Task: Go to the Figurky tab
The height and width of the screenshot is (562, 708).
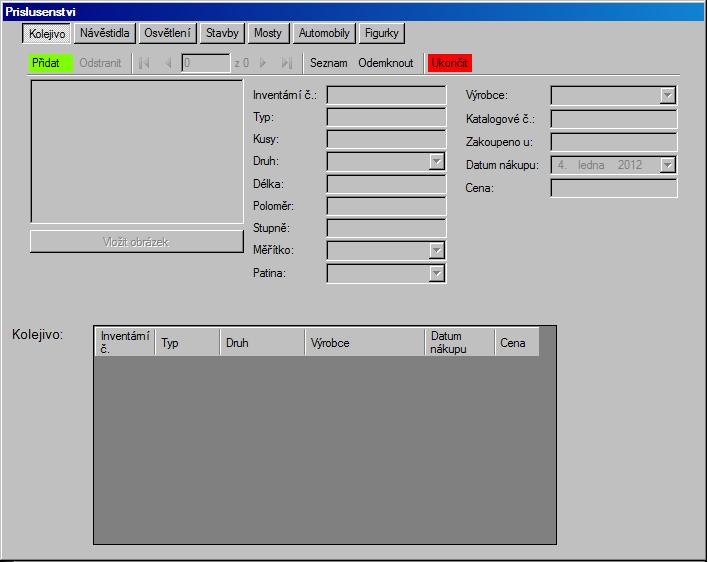Action: click(381, 33)
